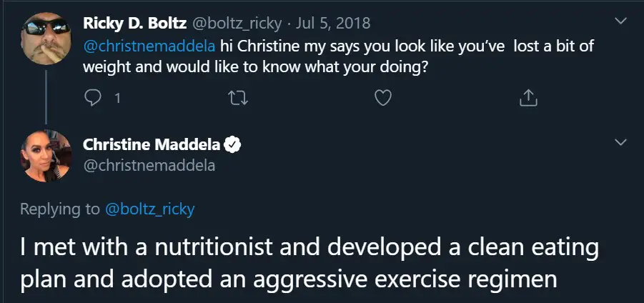Viewport: 644px width, 303px height.
Task: Click Christine Maddela's verified badge
Action: (x=234, y=145)
